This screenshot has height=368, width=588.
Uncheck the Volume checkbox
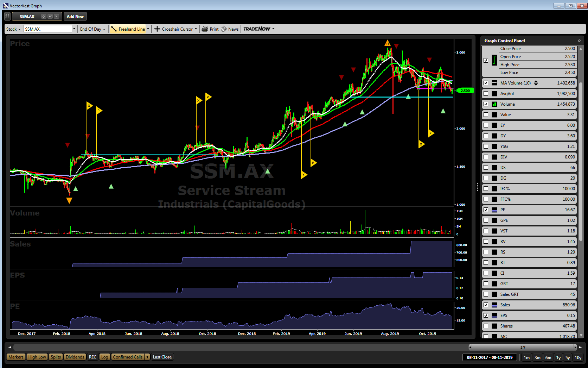point(486,104)
